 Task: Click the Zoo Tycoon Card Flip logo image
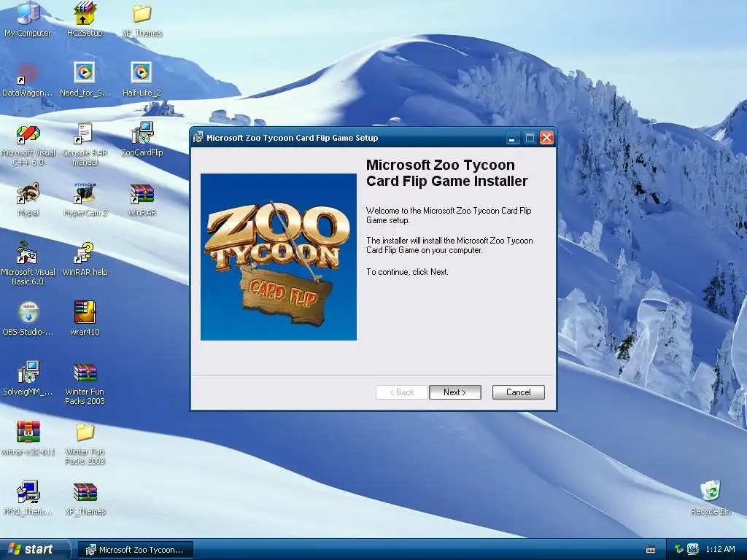[x=279, y=257]
